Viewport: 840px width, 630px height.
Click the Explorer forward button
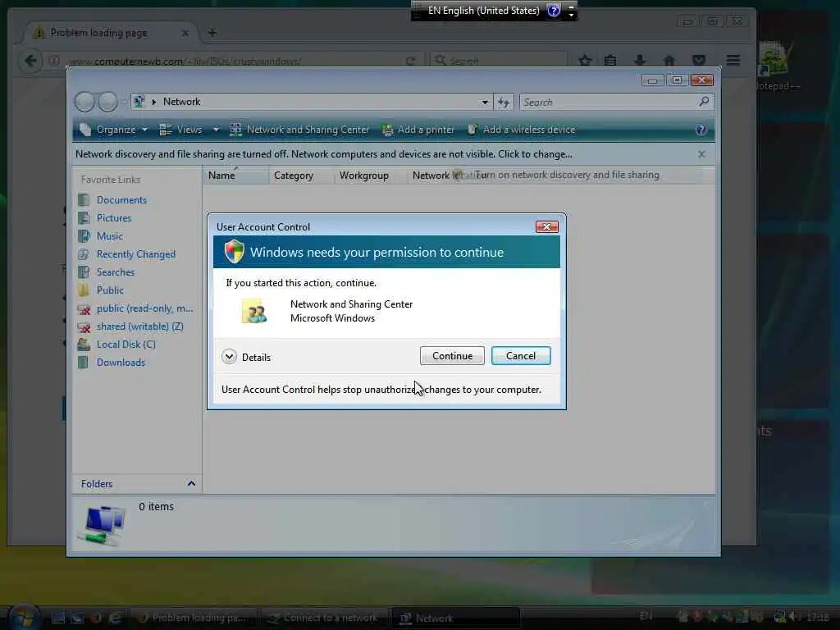[x=107, y=102]
